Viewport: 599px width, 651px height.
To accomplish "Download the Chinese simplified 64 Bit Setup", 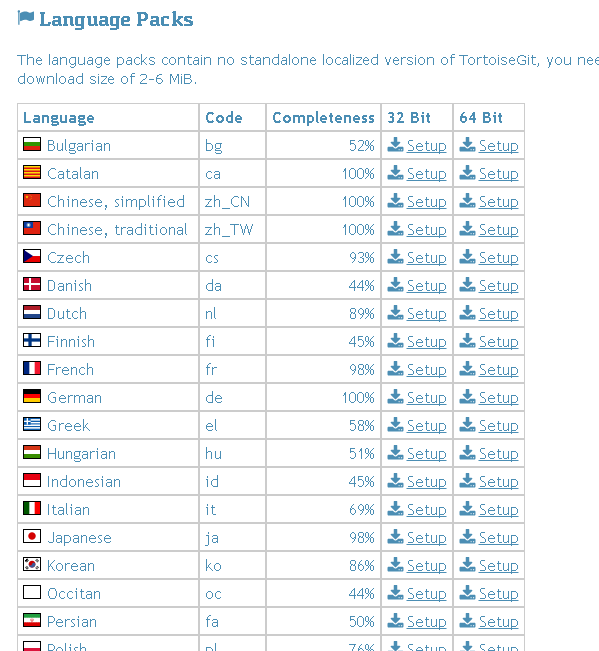I will click(498, 202).
